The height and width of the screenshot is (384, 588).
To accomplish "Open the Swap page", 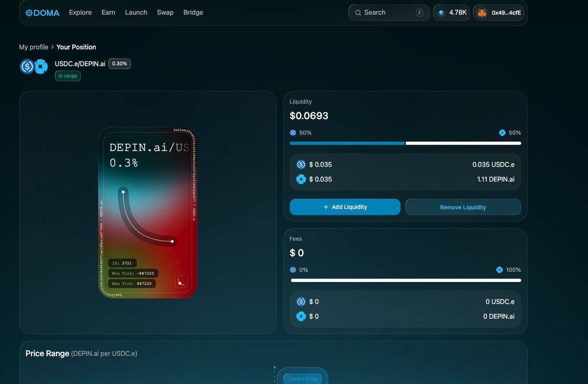I will 165,12.
